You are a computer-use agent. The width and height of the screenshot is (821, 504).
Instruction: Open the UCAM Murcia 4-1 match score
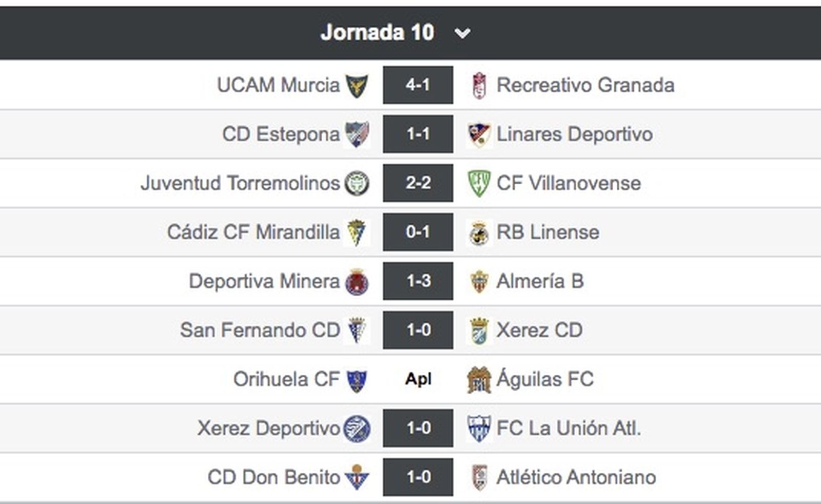click(x=418, y=85)
